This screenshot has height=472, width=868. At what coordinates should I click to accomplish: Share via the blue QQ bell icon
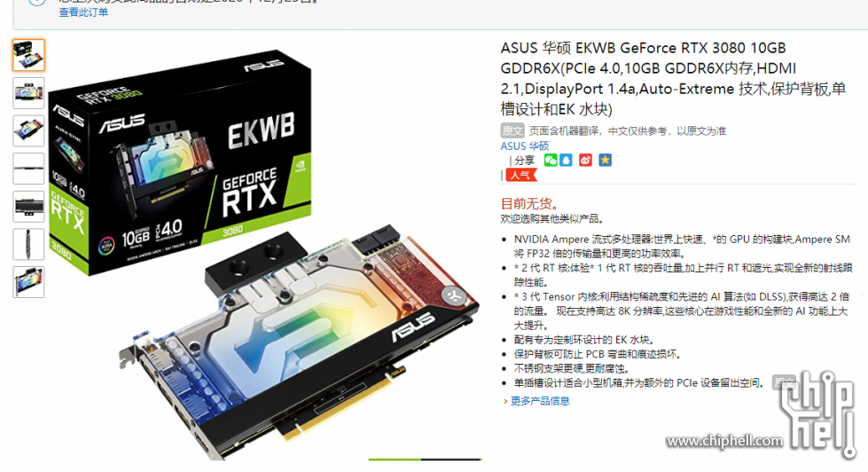pos(566,161)
